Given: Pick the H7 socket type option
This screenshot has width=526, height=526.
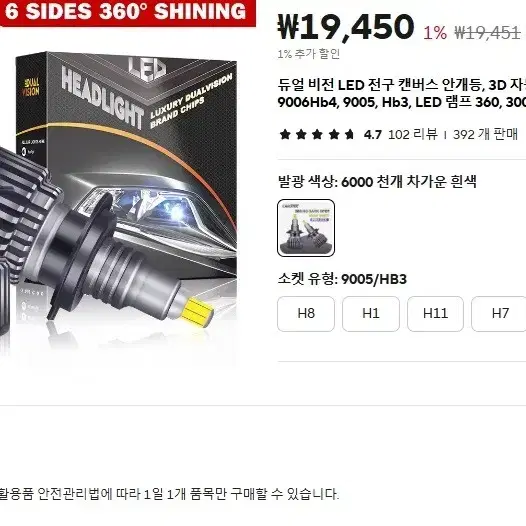Looking at the screenshot, I should (499, 314).
